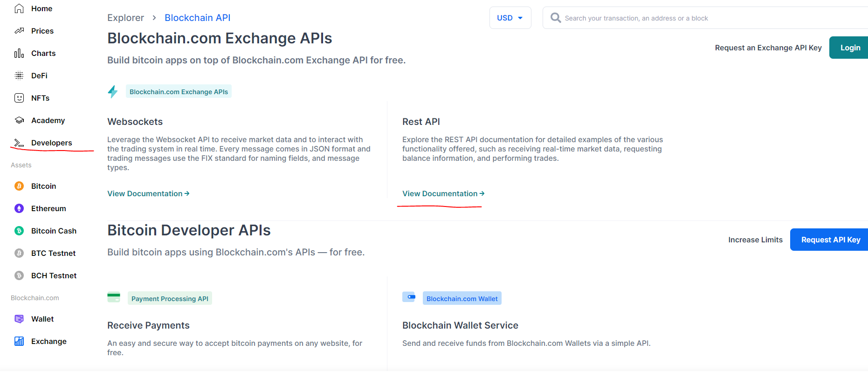Click the orange Bitcoin coin icon
This screenshot has width=868, height=378.
[19, 186]
